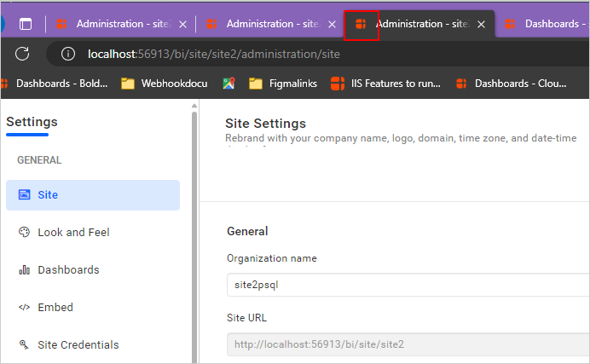The height and width of the screenshot is (364, 590).
Task: Click the address bar URL
Action: 213,55
